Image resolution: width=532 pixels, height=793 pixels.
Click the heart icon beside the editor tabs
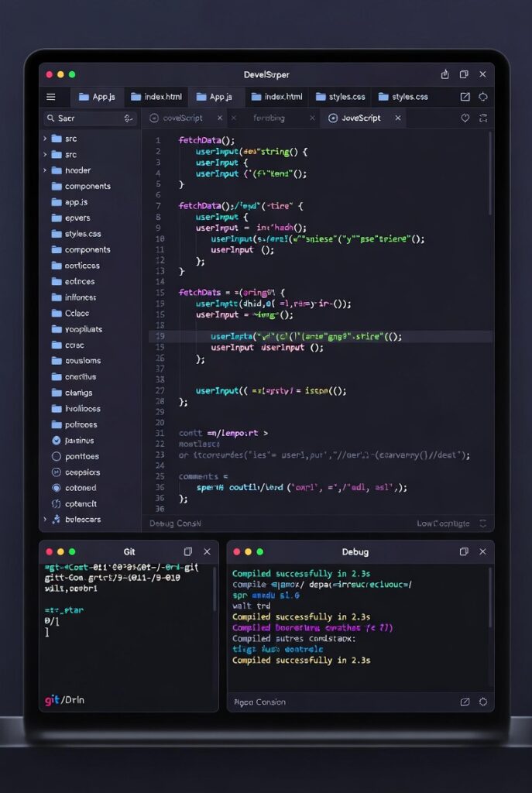(465, 118)
